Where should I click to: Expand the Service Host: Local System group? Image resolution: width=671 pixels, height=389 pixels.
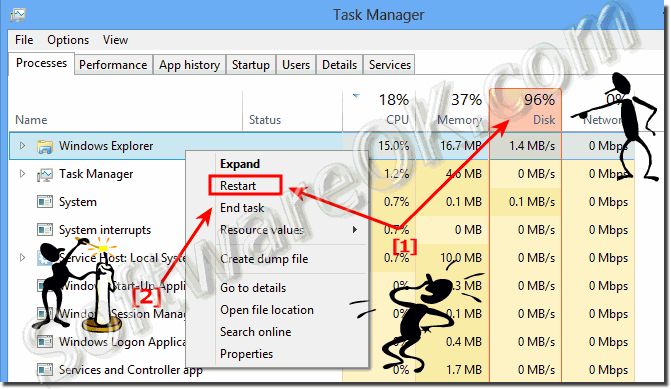(x=22, y=258)
